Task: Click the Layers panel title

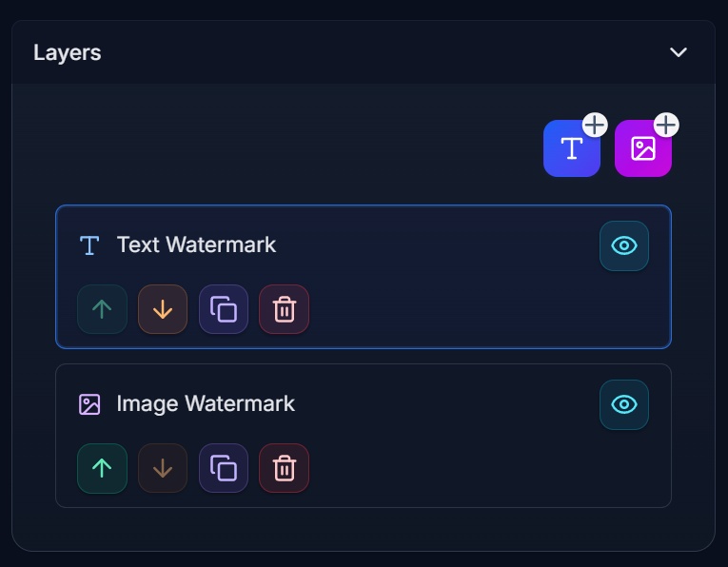Action: [x=68, y=52]
